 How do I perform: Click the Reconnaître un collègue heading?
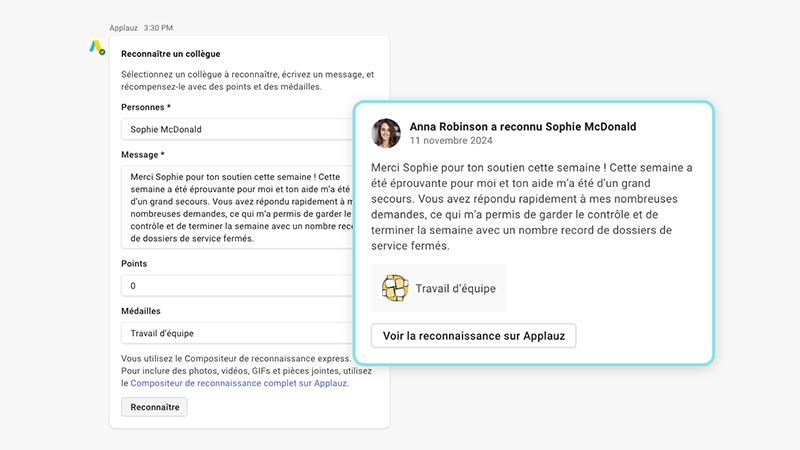(170, 54)
